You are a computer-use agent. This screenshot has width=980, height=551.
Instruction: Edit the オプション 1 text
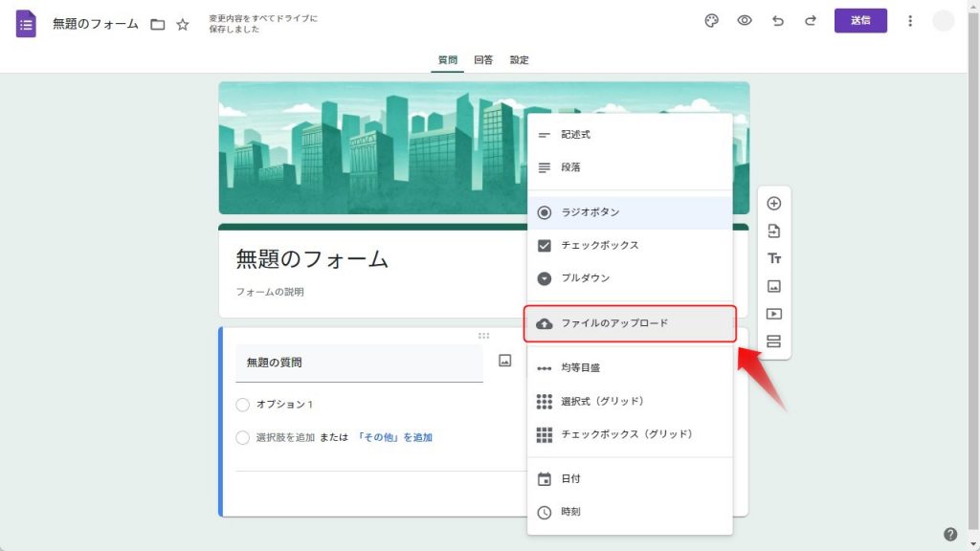[284, 405]
